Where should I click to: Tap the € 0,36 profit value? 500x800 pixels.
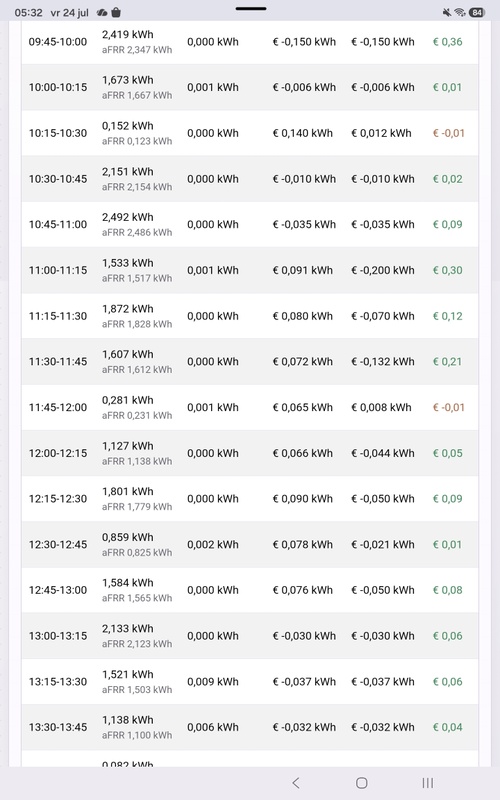point(447,42)
